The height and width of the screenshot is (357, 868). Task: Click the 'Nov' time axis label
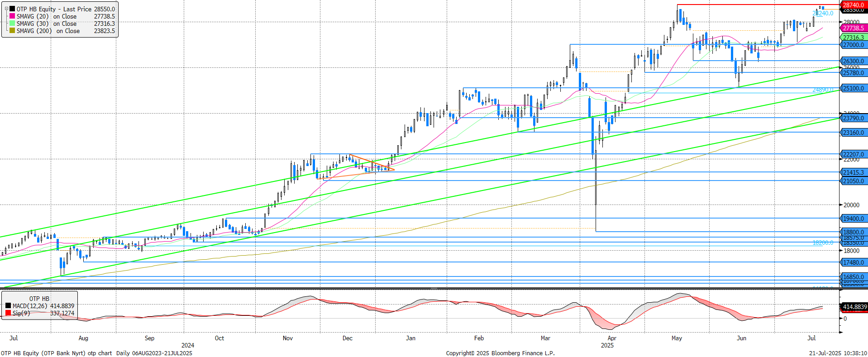click(x=287, y=338)
